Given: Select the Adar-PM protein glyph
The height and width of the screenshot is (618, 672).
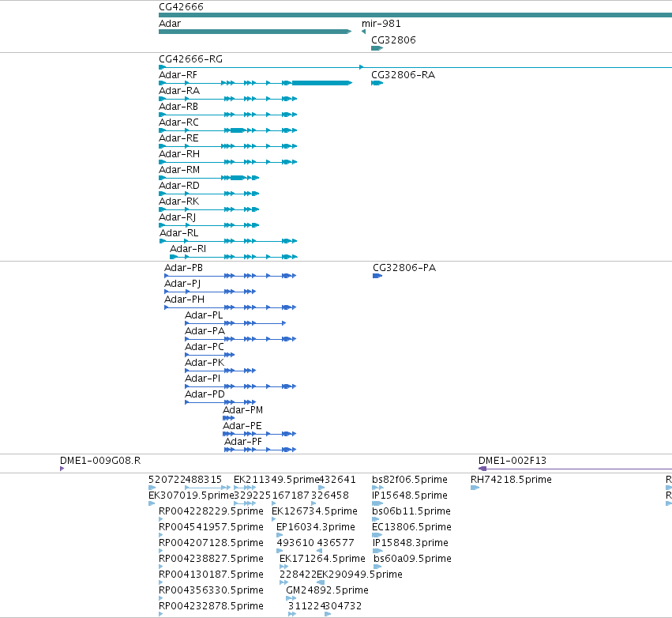Looking at the screenshot, I should (228, 418).
